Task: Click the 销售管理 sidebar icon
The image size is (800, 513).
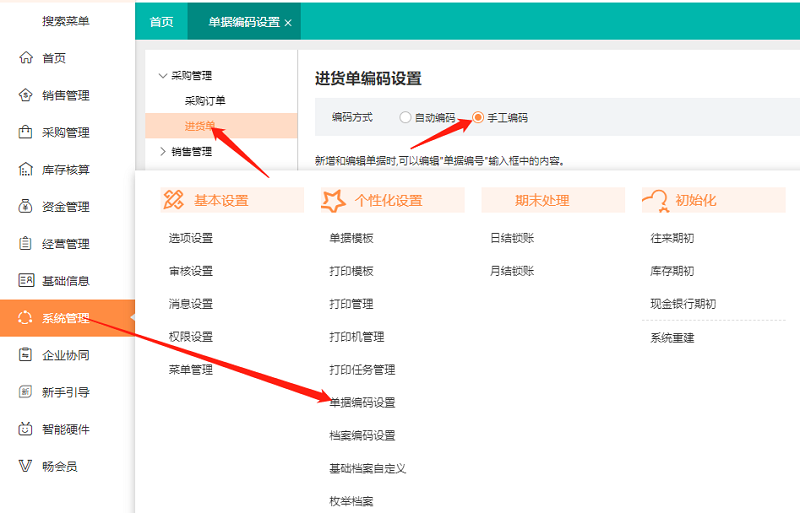Action: [26, 95]
